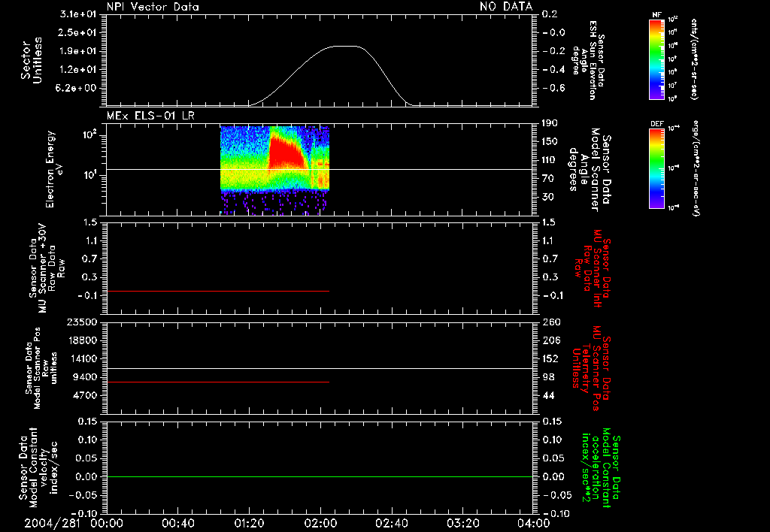The image size is (770, 532).
Task: Click the '00:40' time axis label
Action: tap(177, 523)
